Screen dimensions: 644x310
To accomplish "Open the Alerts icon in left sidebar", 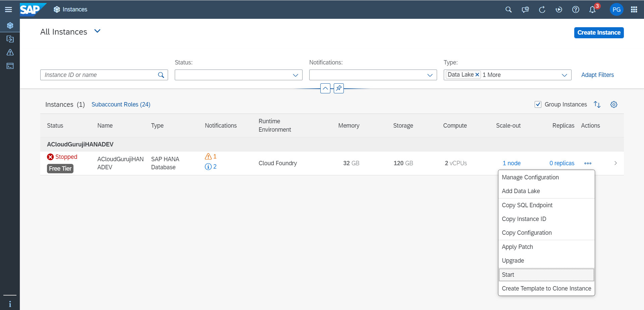I will (10, 52).
